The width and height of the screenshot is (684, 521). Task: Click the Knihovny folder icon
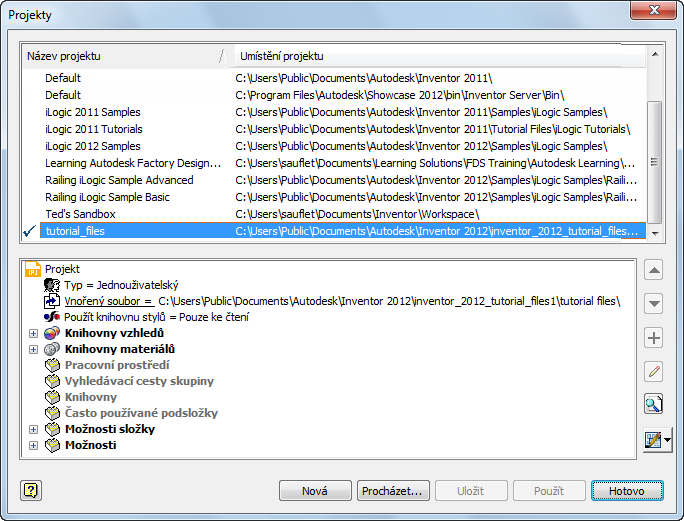[52, 397]
